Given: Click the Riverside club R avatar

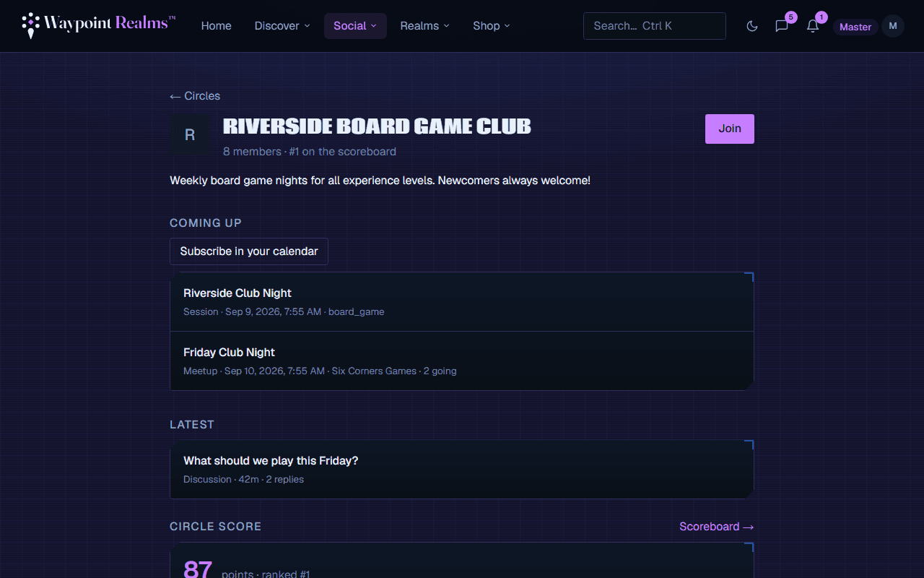Looking at the screenshot, I should (191, 135).
